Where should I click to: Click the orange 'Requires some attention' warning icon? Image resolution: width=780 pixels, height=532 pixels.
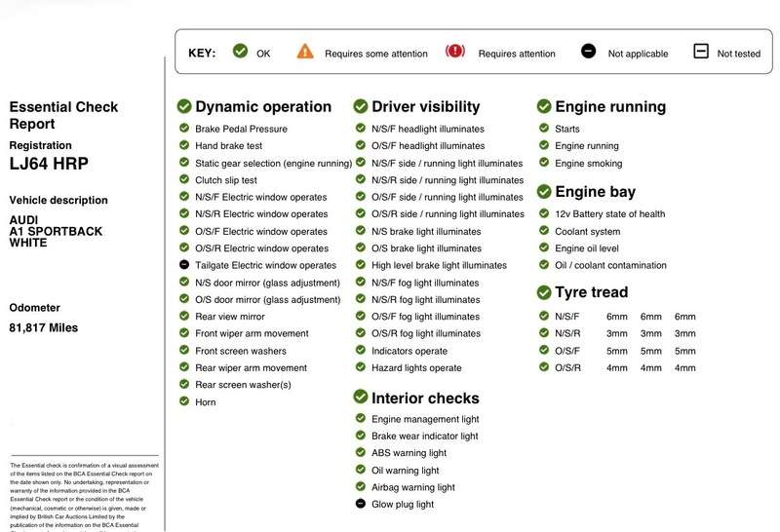point(305,52)
